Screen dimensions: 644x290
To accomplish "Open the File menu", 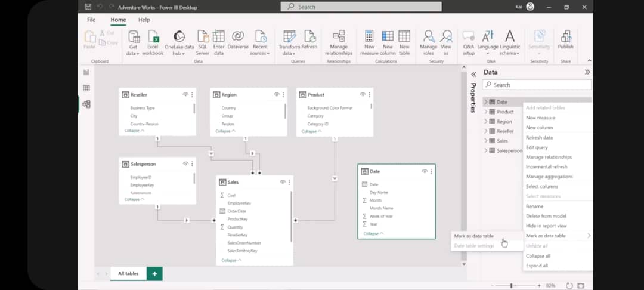I will (x=91, y=20).
